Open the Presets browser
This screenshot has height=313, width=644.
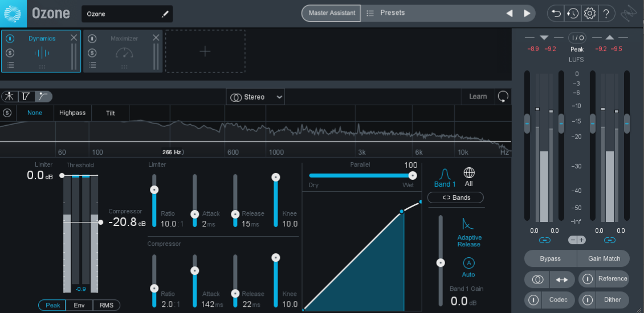pyautogui.click(x=392, y=13)
